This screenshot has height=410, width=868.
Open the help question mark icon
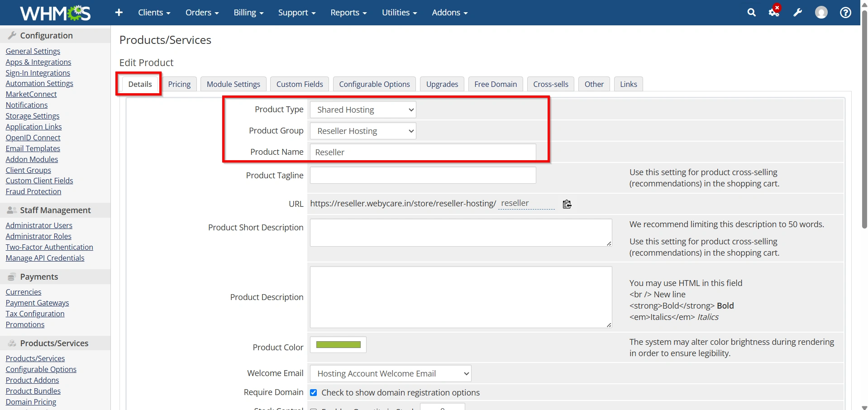[845, 13]
